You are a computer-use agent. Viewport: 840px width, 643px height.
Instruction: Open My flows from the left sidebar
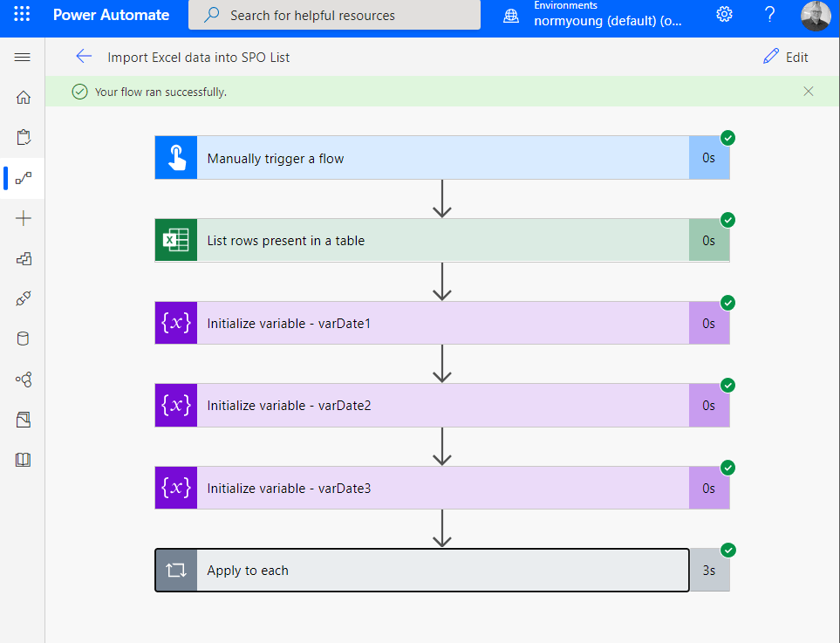(22, 178)
